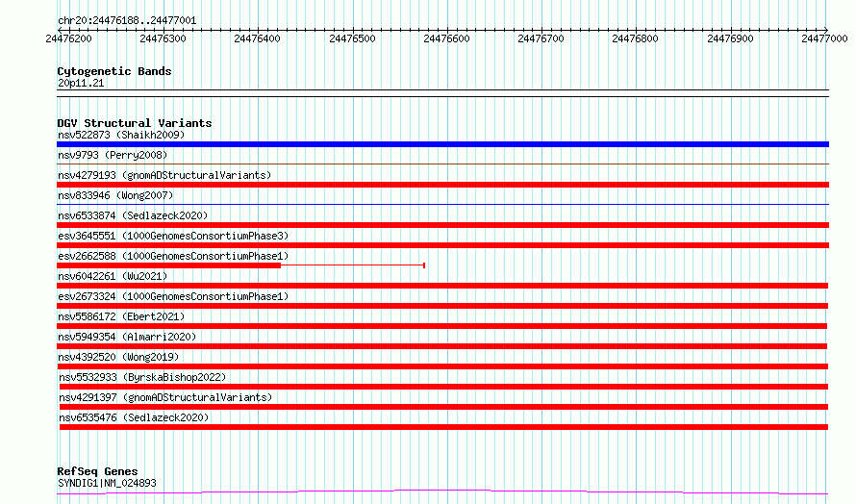Open the SYNDIG1|NM_024893 gene label
This screenshot has height=504, width=856.
[x=107, y=483]
